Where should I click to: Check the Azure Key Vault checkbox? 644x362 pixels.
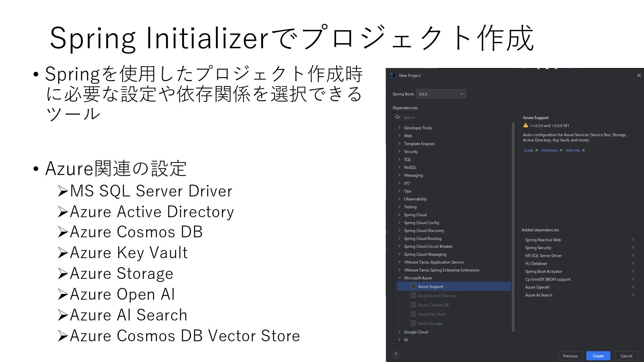click(x=413, y=314)
